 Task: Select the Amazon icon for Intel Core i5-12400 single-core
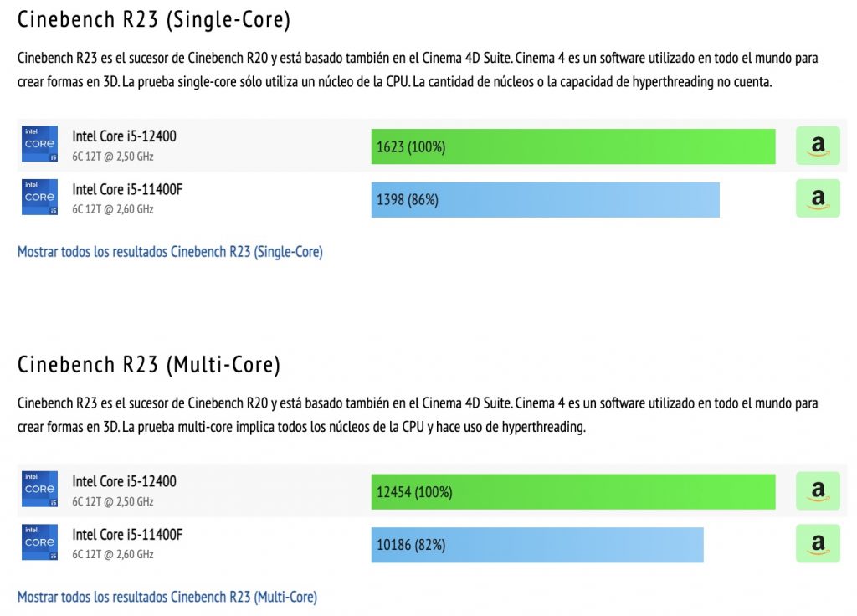click(x=817, y=145)
